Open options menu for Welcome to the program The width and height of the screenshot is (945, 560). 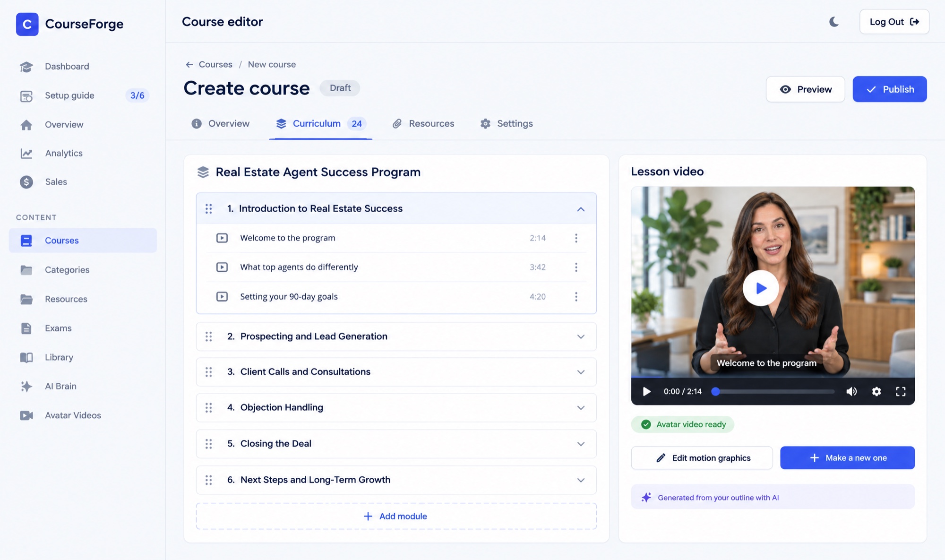576,238
